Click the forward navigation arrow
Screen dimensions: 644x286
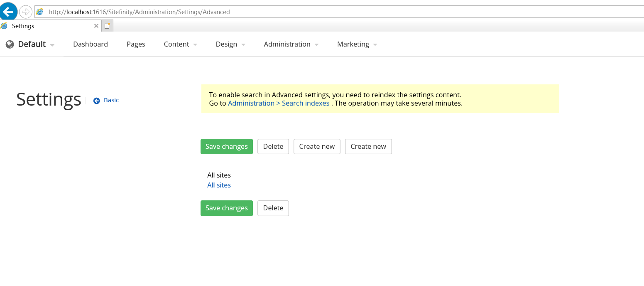(x=25, y=11)
